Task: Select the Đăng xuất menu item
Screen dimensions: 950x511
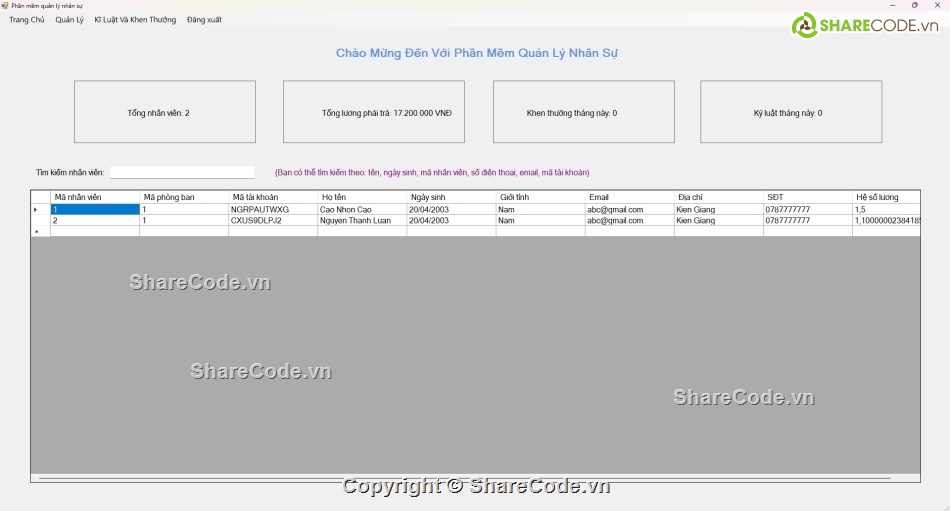Action: (x=204, y=20)
